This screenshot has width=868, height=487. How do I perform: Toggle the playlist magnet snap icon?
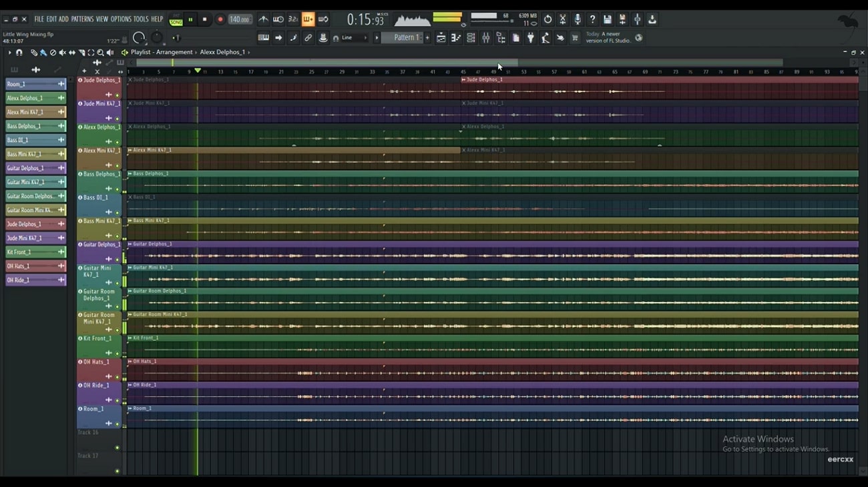19,52
